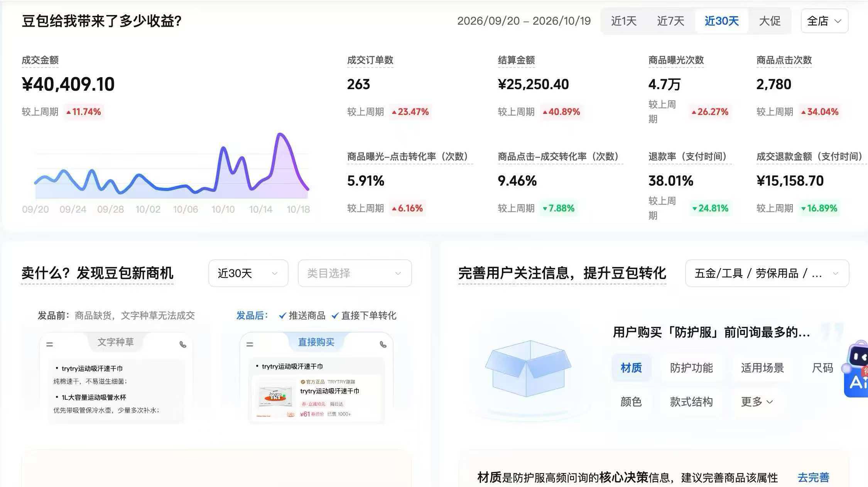This screenshot has width=868, height=487.
Task: Open the 类目选择 category dropdown
Action: (x=355, y=273)
